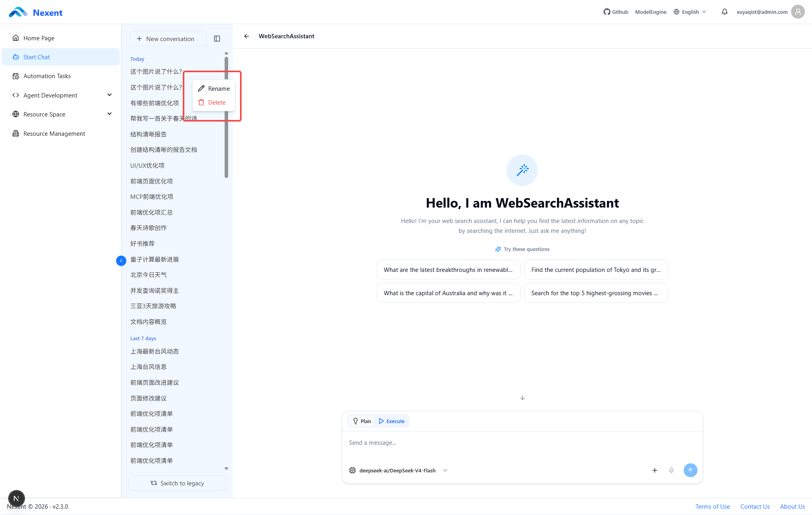The image size is (812, 515).
Task: Switch to Plan mode
Action: (x=362, y=421)
